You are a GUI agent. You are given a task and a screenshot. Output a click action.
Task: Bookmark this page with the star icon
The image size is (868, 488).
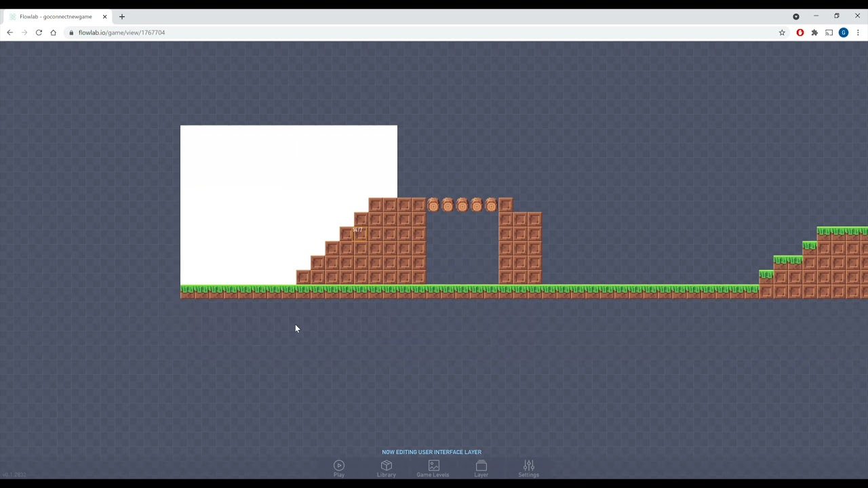coord(782,33)
